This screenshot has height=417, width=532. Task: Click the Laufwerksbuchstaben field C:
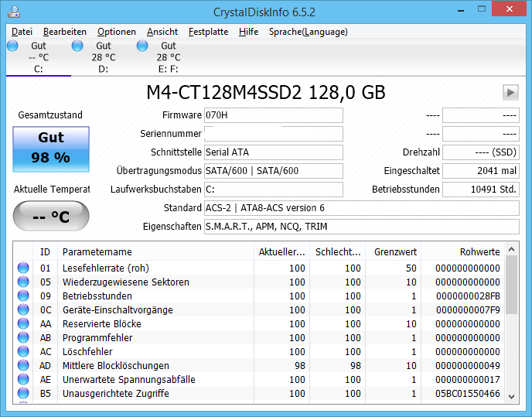274,189
